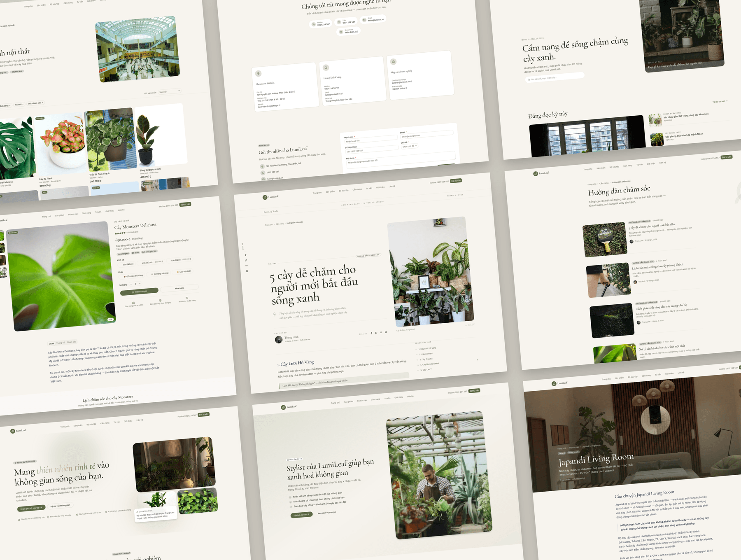Click the location pin beside the 127 Nguyễn Văn Hưởng address
The width and height of the screenshot is (741, 560).
point(262,166)
